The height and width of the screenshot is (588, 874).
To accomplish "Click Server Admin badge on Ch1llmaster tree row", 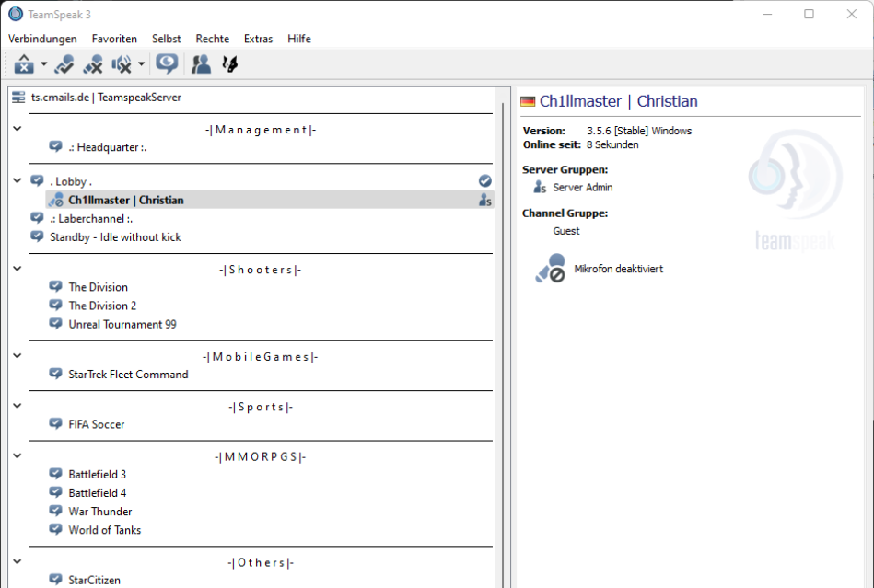I will [485, 200].
